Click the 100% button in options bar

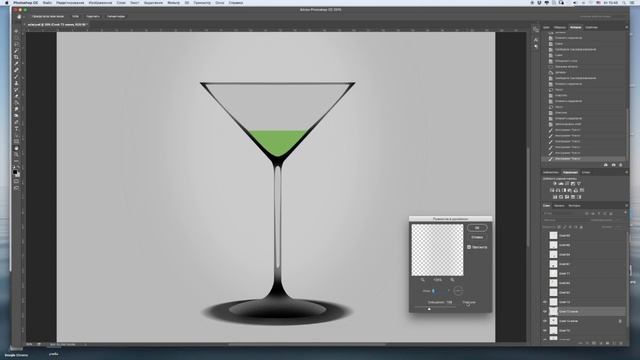[x=76, y=17]
